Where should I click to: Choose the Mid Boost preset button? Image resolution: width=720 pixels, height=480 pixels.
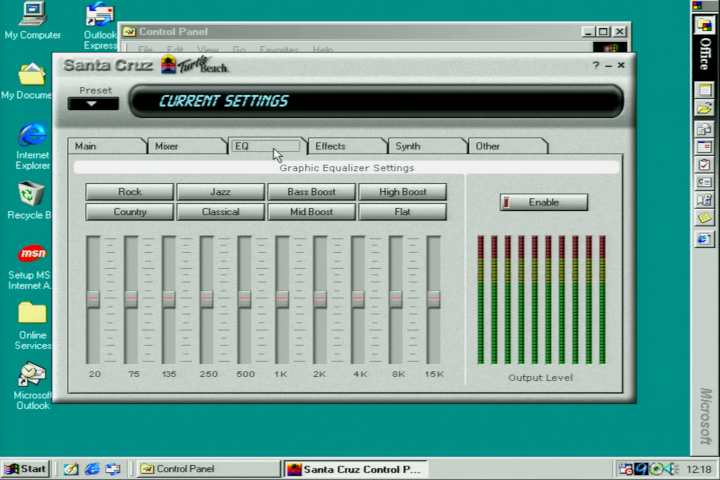tap(311, 212)
